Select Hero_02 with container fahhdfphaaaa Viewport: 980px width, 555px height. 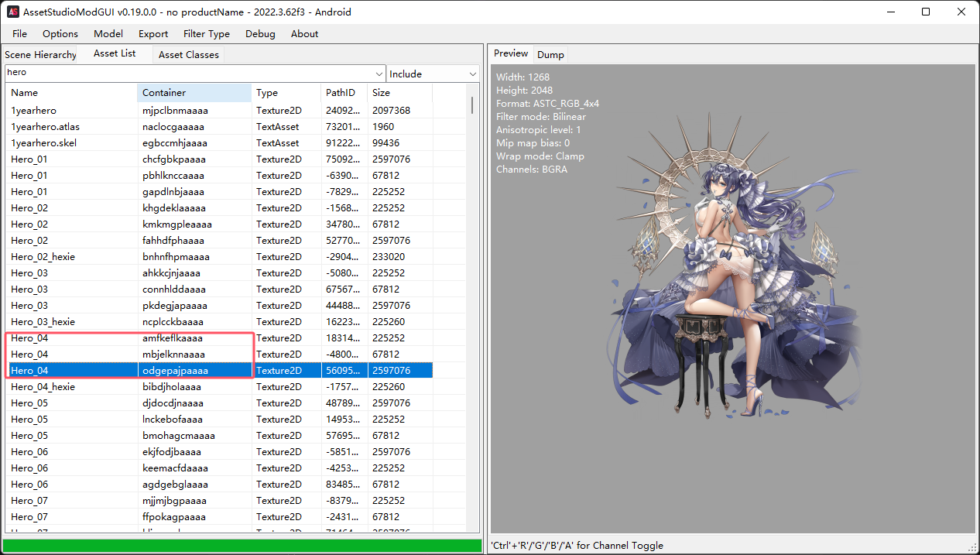[x=219, y=241]
